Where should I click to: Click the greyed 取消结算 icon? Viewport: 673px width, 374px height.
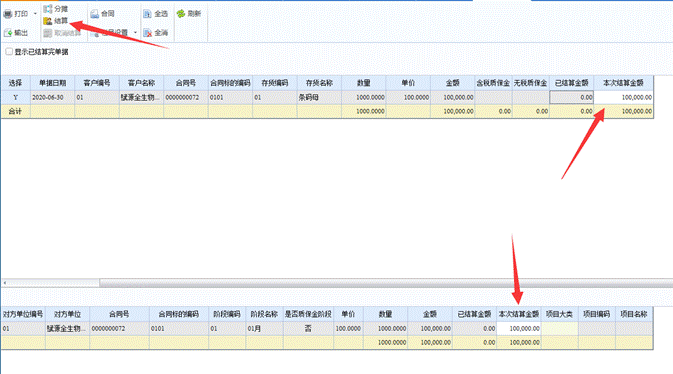pos(48,33)
